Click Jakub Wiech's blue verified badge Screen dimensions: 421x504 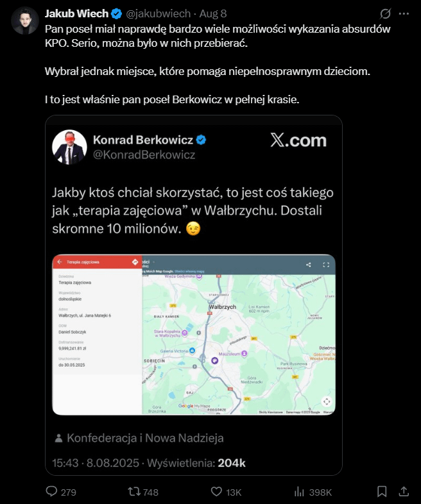[x=116, y=13]
